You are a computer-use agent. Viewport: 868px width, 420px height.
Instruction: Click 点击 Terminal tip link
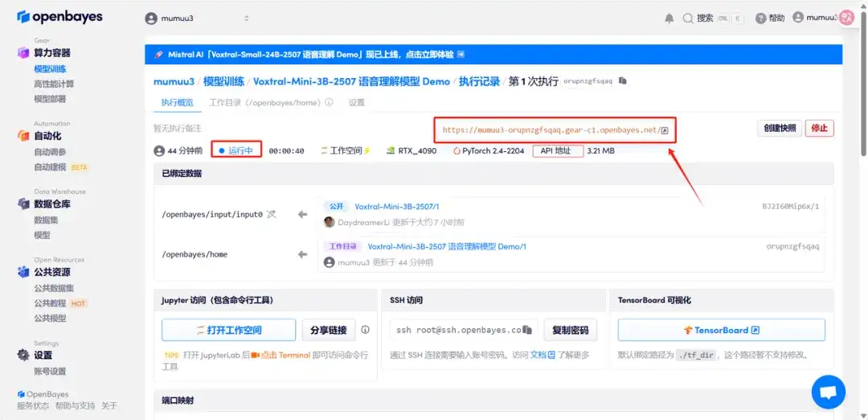coord(285,355)
